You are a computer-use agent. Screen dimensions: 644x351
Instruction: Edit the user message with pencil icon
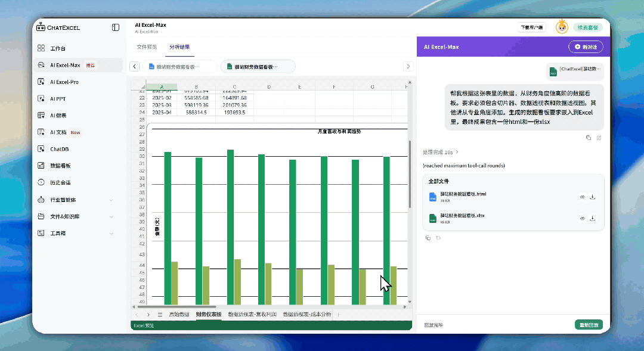[599, 138]
